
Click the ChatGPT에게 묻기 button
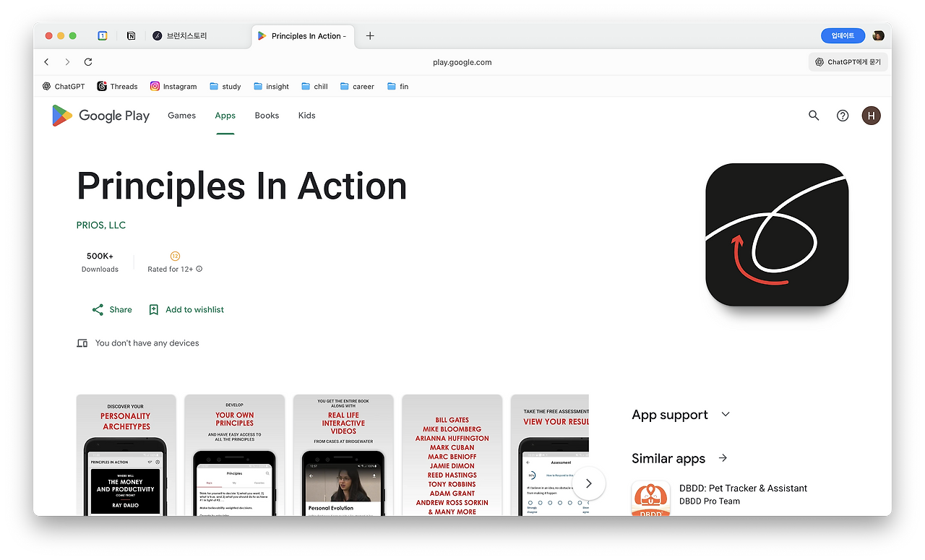848,62
